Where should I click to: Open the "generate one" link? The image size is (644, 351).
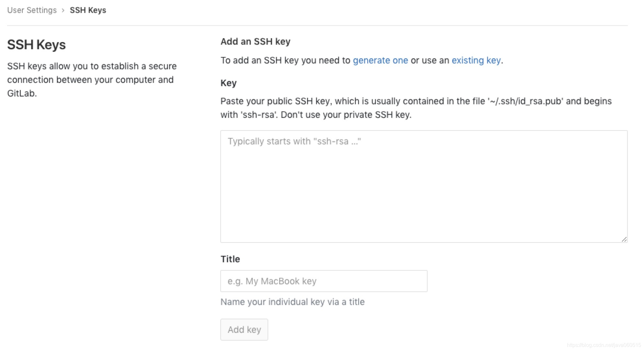[x=380, y=61]
